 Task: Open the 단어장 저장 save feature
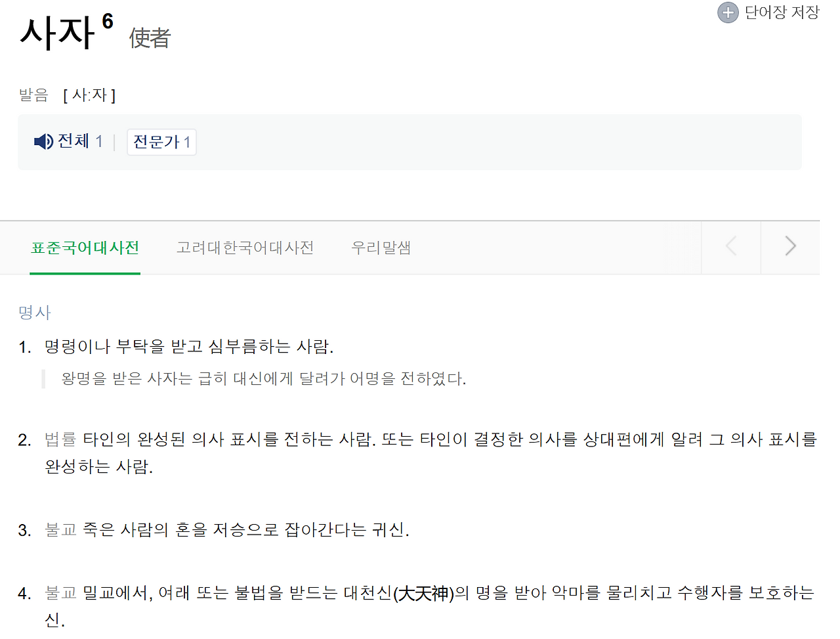[x=781, y=12]
